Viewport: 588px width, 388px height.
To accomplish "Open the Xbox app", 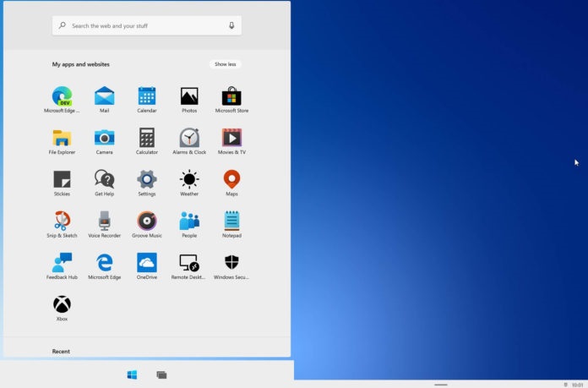I will tap(62, 304).
